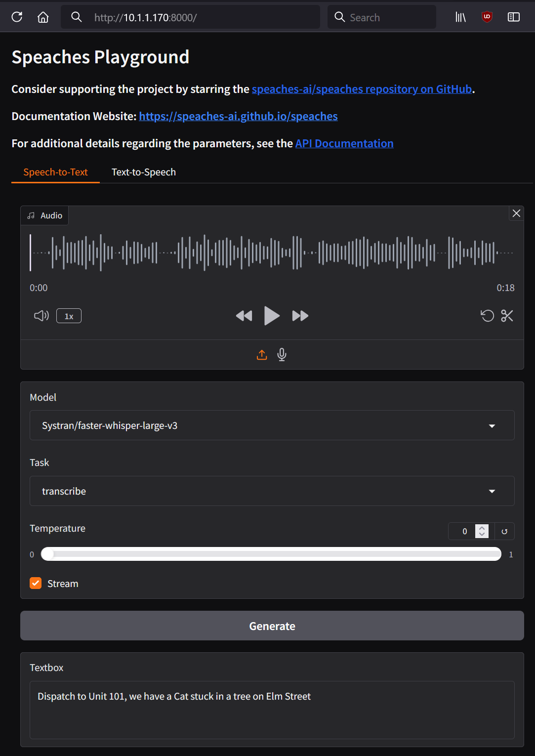Open the Model dropdown
This screenshot has width=535, height=756.
pos(272,425)
